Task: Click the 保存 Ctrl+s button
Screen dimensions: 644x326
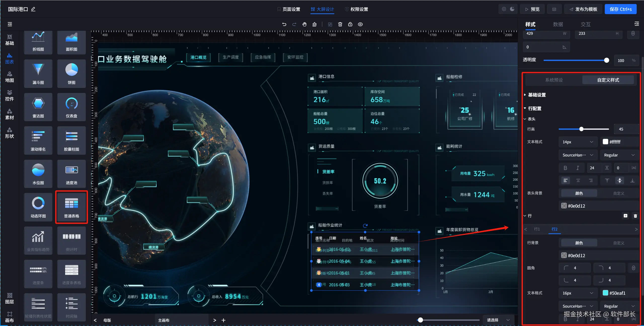Action: pos(620,9)
